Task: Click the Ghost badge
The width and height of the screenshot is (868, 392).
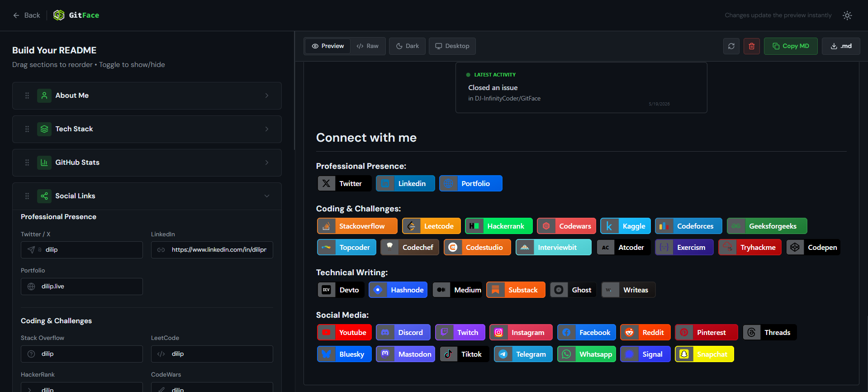Action: click(x=573, y=290)
